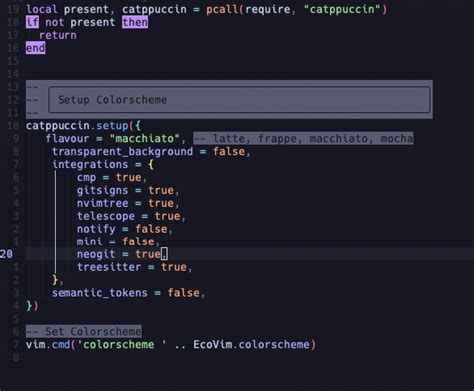Click the 'gitsigns' integration entry
The height and width of the screenshot is (391, 474).
pos(102,190)
